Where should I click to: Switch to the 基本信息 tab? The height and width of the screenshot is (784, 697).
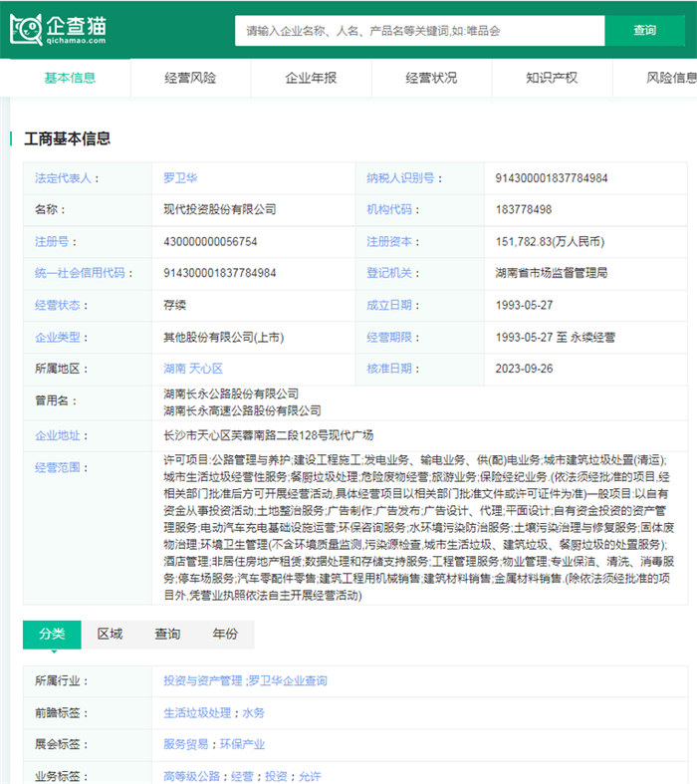tap(70, 78)
